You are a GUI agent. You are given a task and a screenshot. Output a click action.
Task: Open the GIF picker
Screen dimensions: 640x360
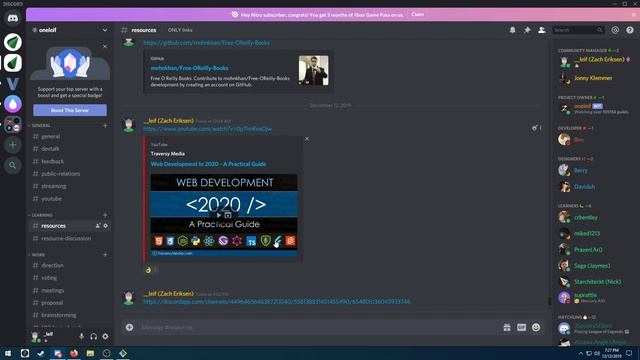[521, 327]
